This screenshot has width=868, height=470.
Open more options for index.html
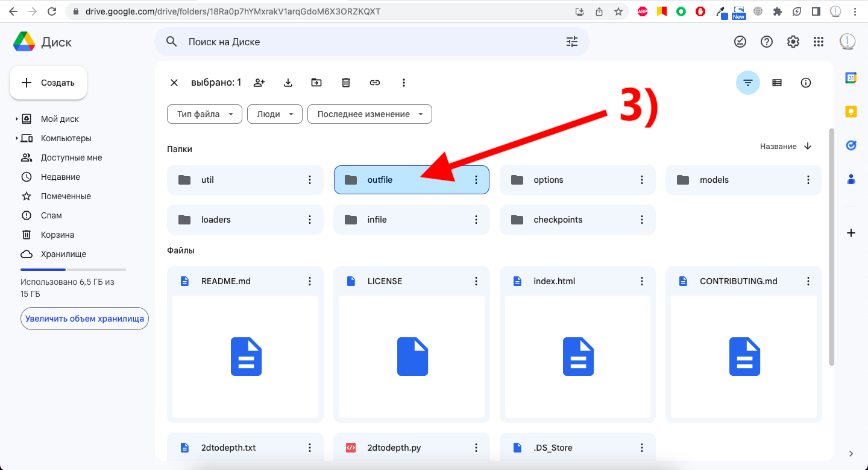[x=643, y=281]
